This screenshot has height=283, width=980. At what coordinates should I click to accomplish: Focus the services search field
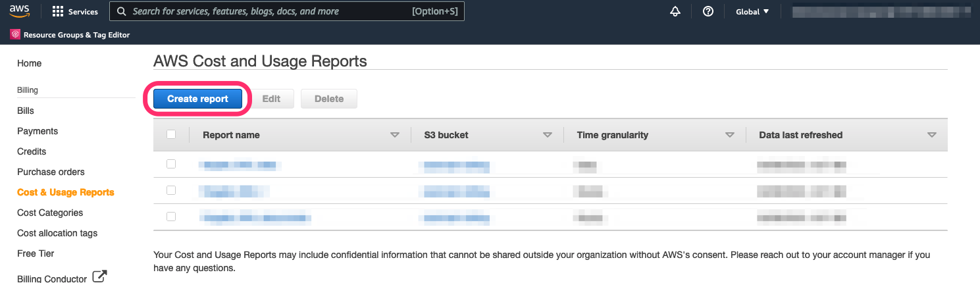pos(287,11)
